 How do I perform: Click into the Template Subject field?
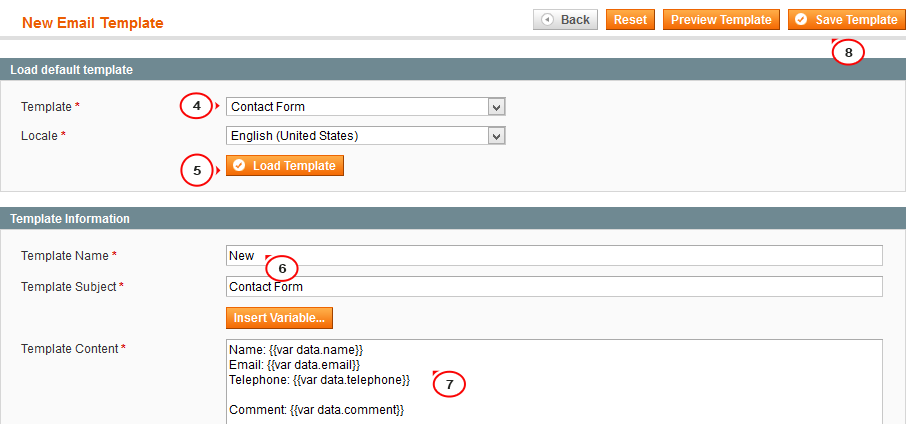(554, 286)
